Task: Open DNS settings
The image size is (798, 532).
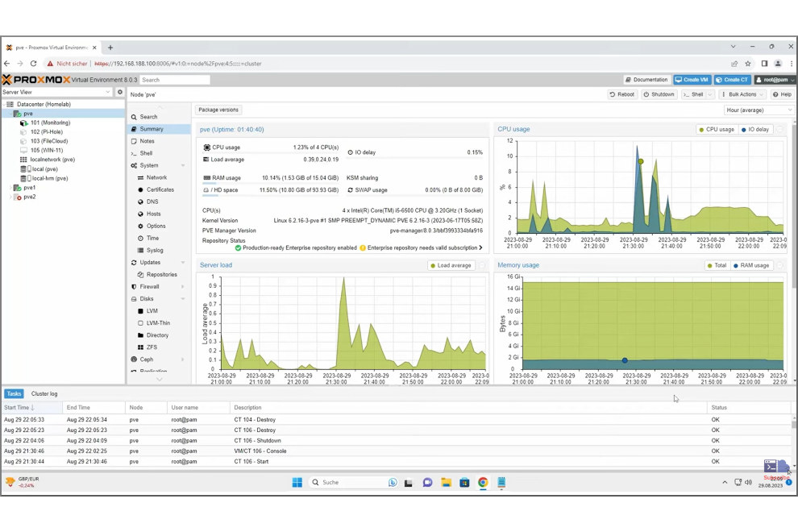Action: tap(158, 202)
